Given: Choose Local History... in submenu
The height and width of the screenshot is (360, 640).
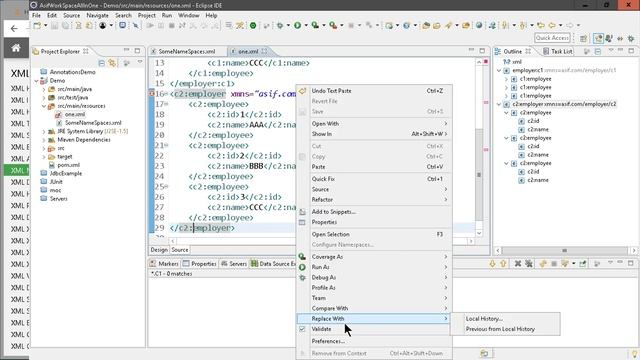Looking at the screenshot, I should 484,318.
